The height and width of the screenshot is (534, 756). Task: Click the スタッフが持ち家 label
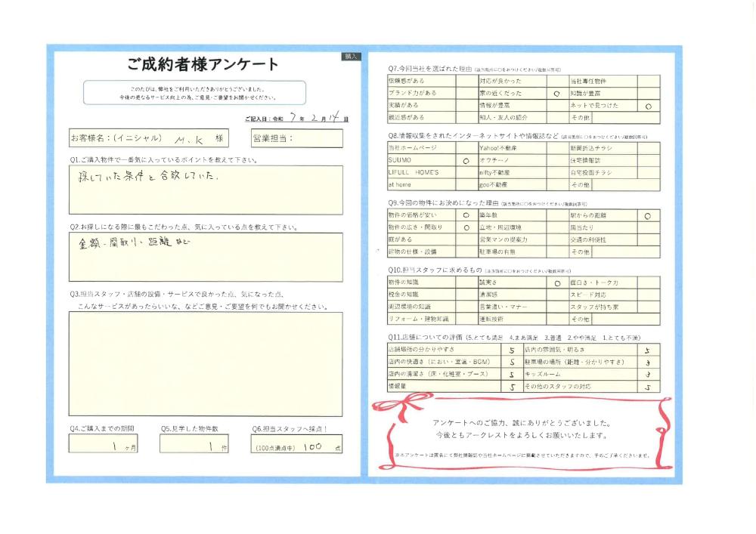point(594,307)
